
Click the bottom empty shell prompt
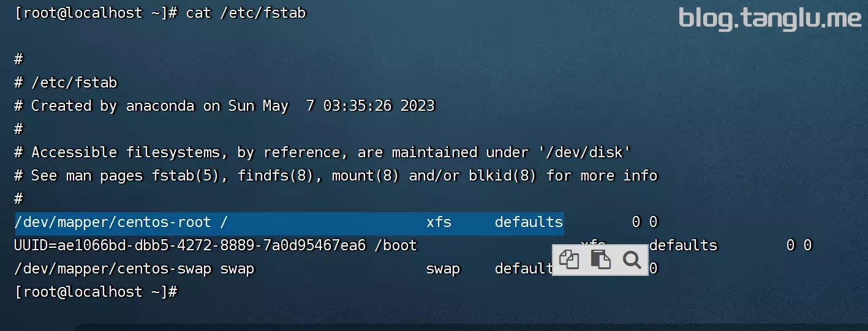click(96, 292)
